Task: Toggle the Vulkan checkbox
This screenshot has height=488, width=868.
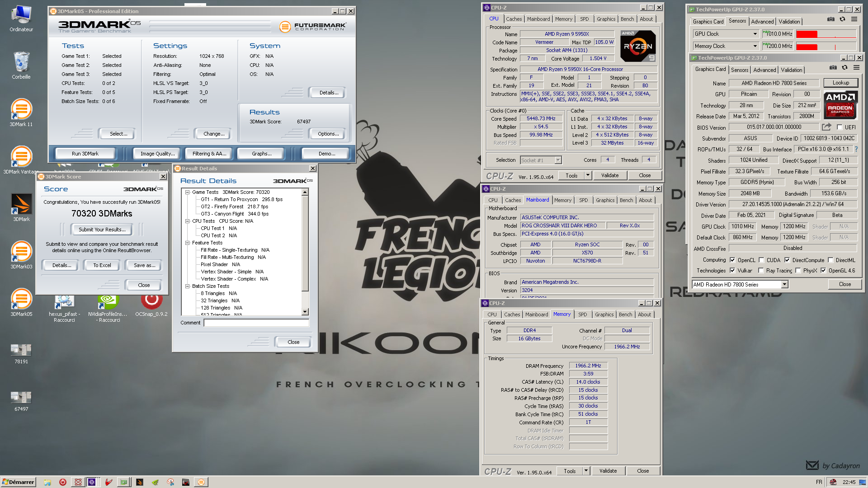Action: [732, 271]
